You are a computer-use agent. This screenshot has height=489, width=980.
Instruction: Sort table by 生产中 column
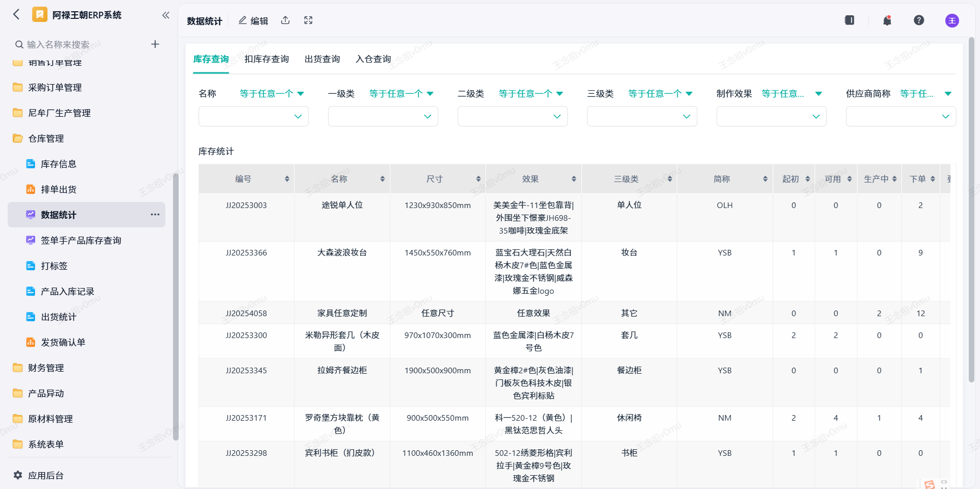(894, 179)
